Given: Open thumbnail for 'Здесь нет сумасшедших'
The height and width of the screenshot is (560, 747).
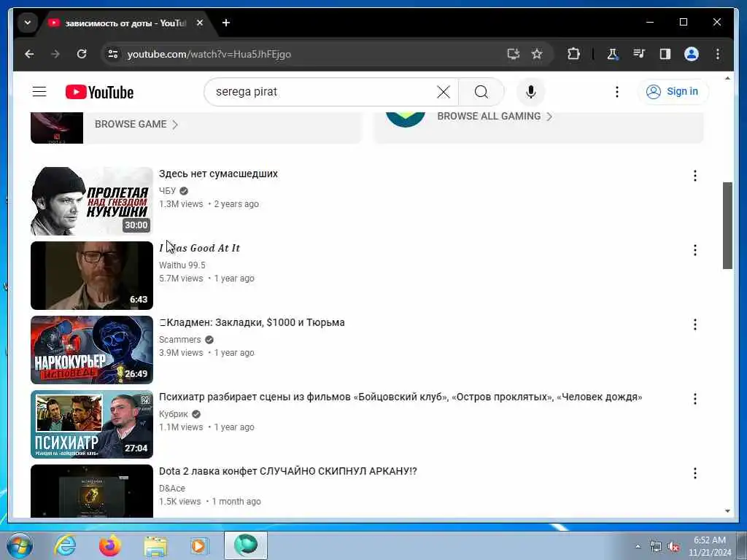Looking at the screenshot, I should tap(92, 201).
